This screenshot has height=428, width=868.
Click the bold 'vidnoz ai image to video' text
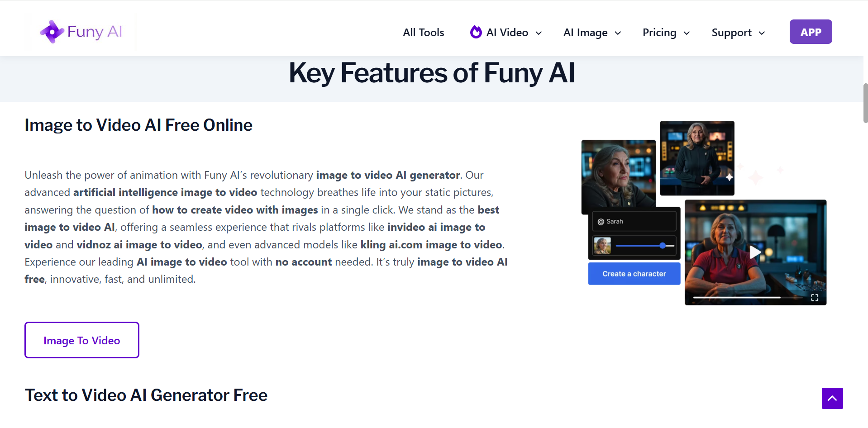tap(139, 245)
